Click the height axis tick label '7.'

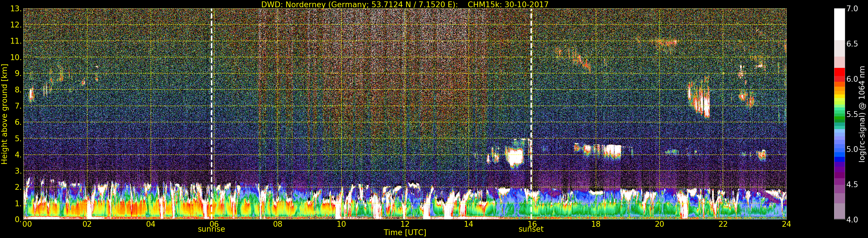(18, 106)
